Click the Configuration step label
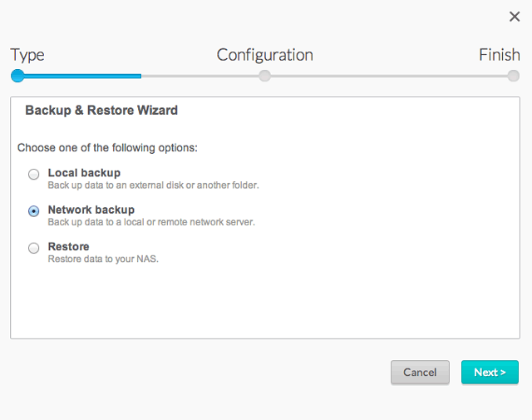The width and height of the screenshot is (532, 420). coord(264,55)
